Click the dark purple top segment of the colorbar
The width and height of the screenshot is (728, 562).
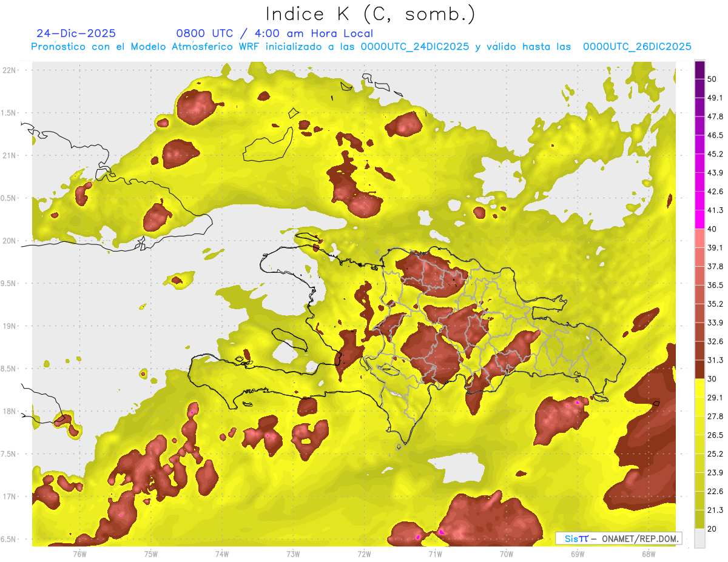tap(699, 70)
